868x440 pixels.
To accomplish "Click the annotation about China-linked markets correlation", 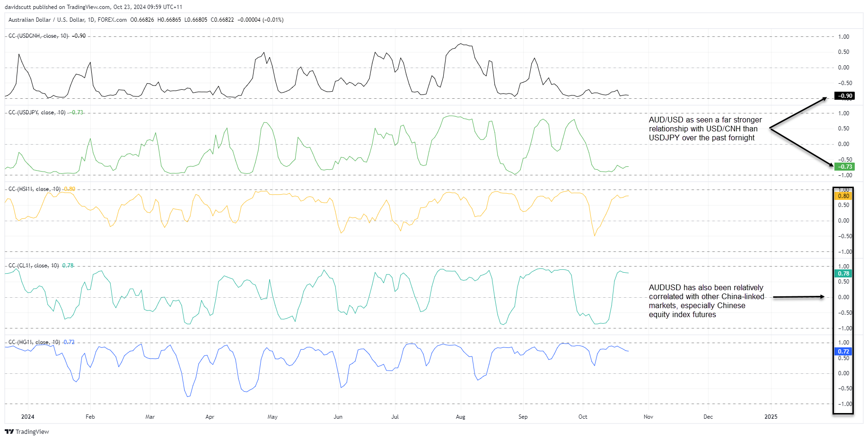I will coord(707,301).
